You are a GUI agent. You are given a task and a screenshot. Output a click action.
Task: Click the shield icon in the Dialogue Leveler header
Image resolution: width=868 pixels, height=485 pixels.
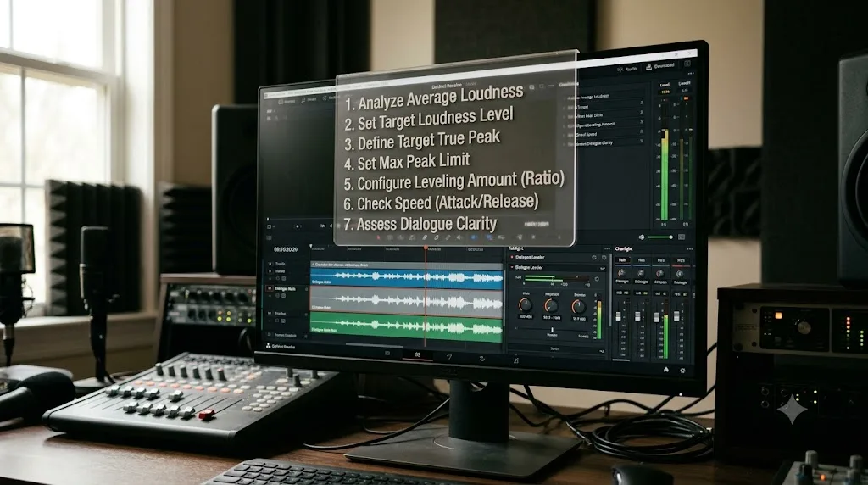604,258
